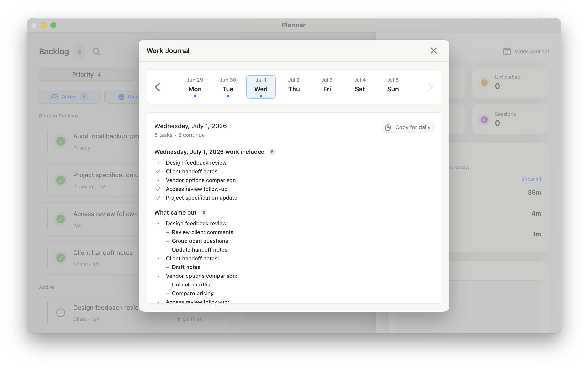Click Access review follow-up in work included list
The height and width of the screenshot is (369, 588).
(196, 189)
